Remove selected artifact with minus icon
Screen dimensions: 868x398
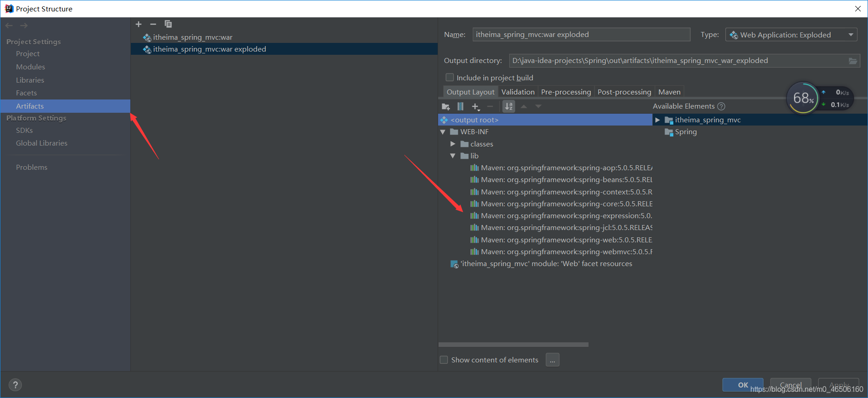pos(153,24)
